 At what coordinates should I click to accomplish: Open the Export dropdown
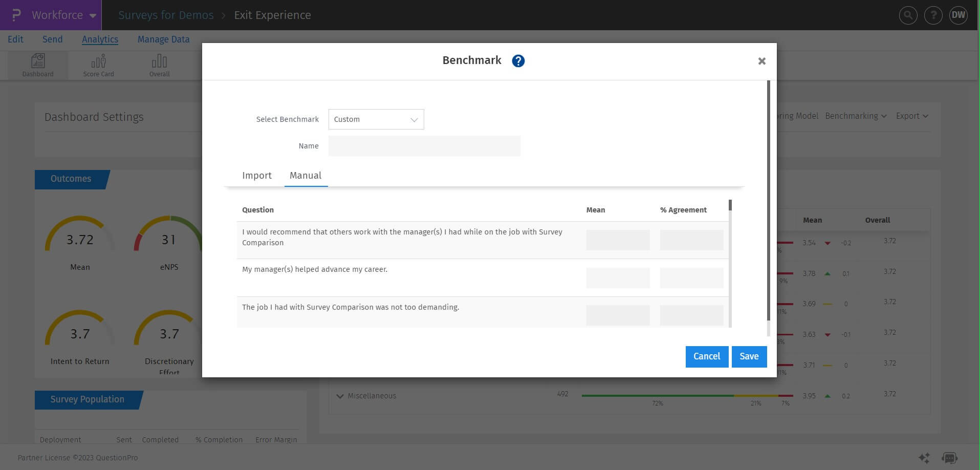[911, 116]
